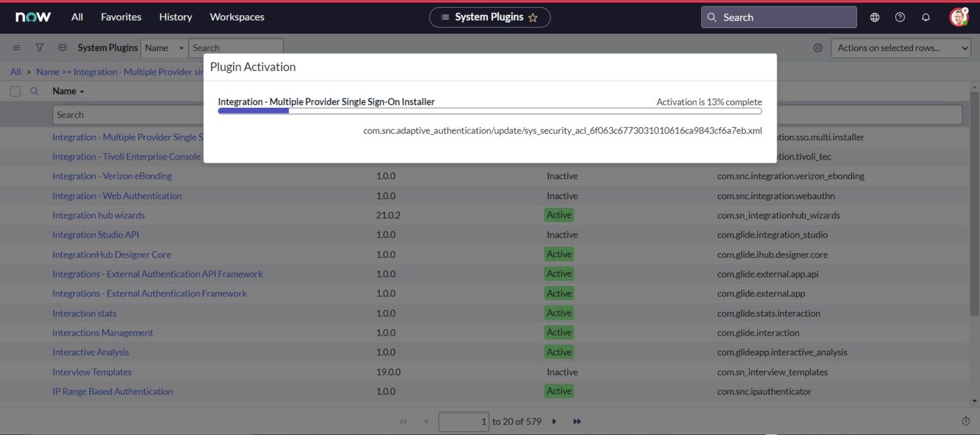The width and height of the screenshot is (980, 435).
Task: Open the Actions on selected rows dropdown
Action: [900, 47]
